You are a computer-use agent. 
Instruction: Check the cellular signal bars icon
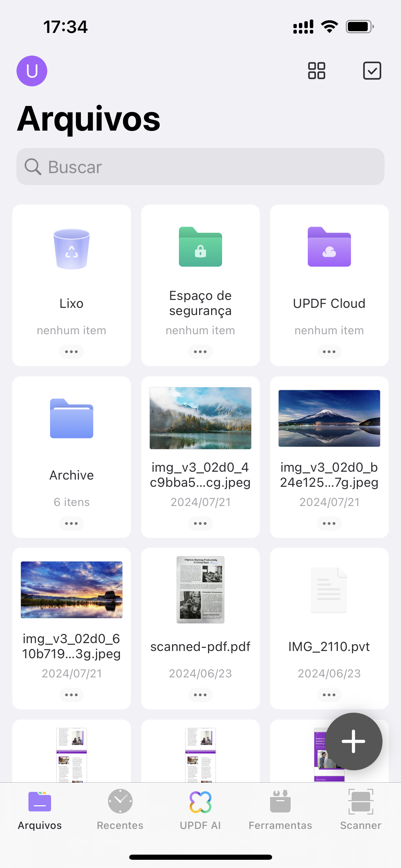coord(303,26)
